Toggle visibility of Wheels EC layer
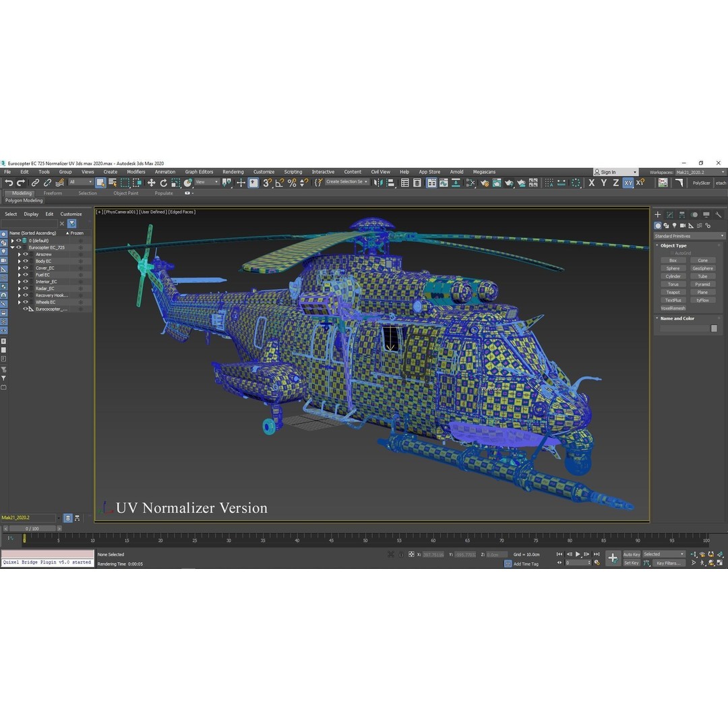The image size is (728, 728). click(x=26, y=302)
